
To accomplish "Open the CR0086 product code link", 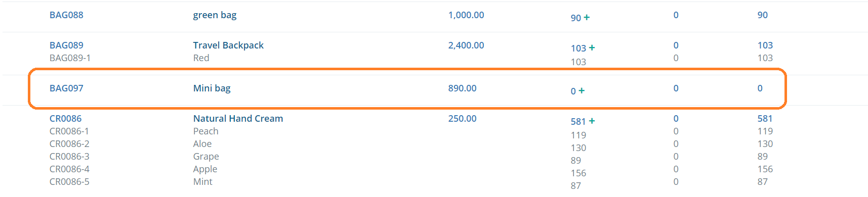I will pos(65,119).
